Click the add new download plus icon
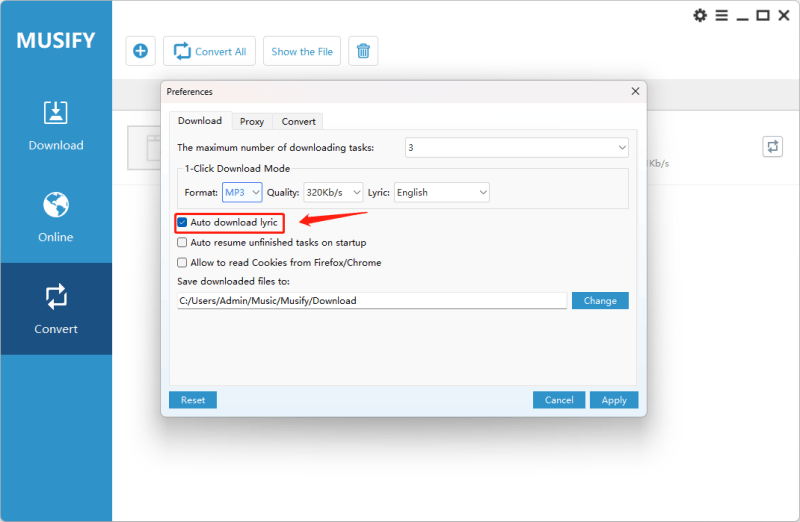The image size is (800, 522). [141, 51]
